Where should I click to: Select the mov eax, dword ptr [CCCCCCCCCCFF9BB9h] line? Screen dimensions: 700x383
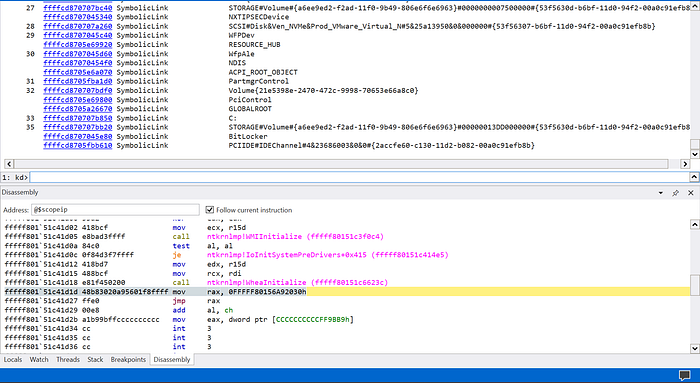click(346, 319)
